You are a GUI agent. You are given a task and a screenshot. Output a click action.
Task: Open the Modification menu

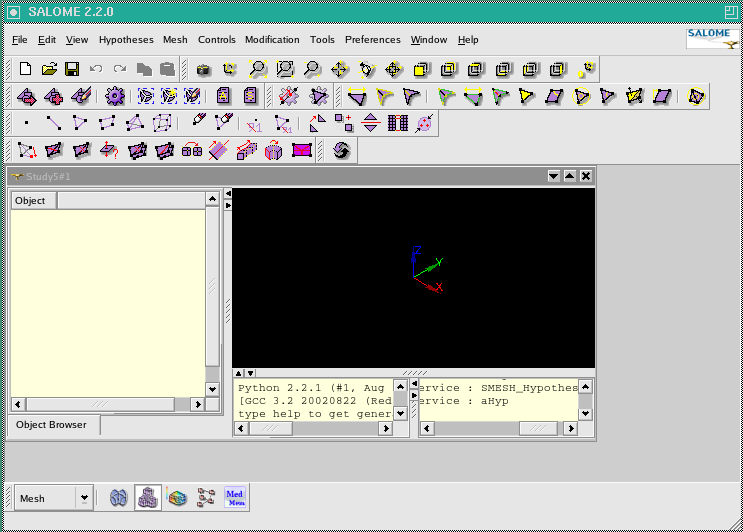tap(272, 40)
